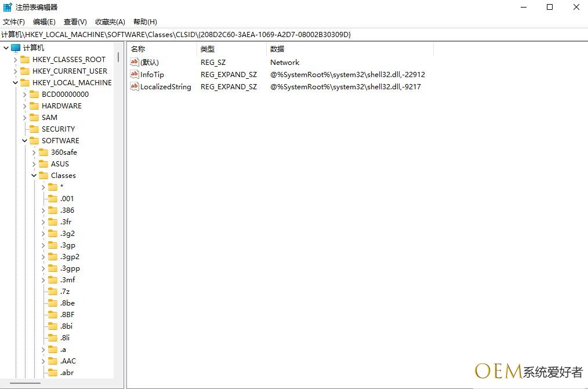Click the (默认) default value icon

pos(135,62)
